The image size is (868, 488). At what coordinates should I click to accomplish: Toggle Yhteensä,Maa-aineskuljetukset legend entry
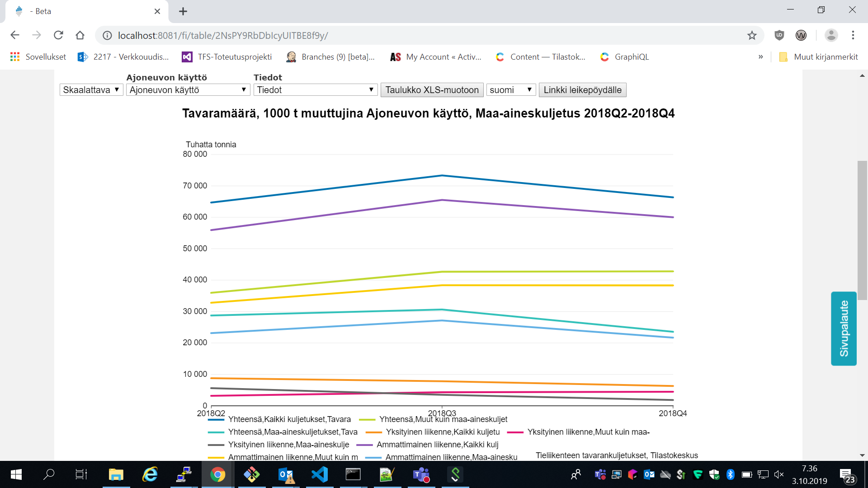pyautogui.click(x=292, y=432)
